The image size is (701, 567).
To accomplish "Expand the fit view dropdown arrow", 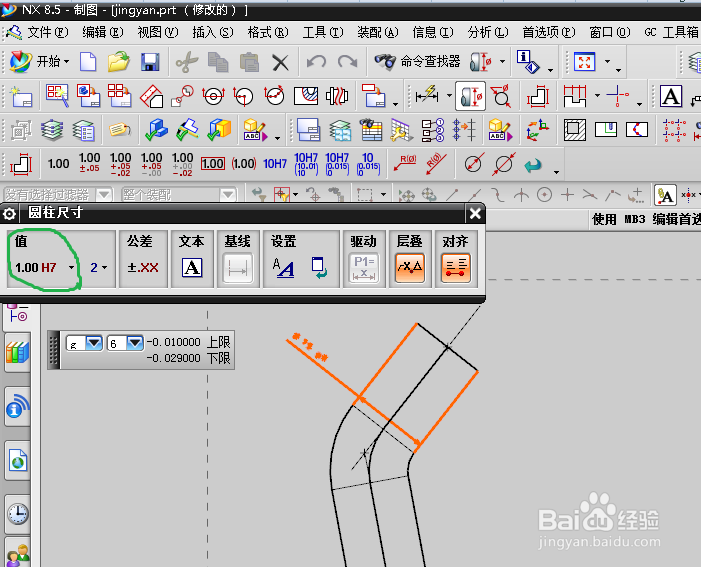I will [608, 61].
